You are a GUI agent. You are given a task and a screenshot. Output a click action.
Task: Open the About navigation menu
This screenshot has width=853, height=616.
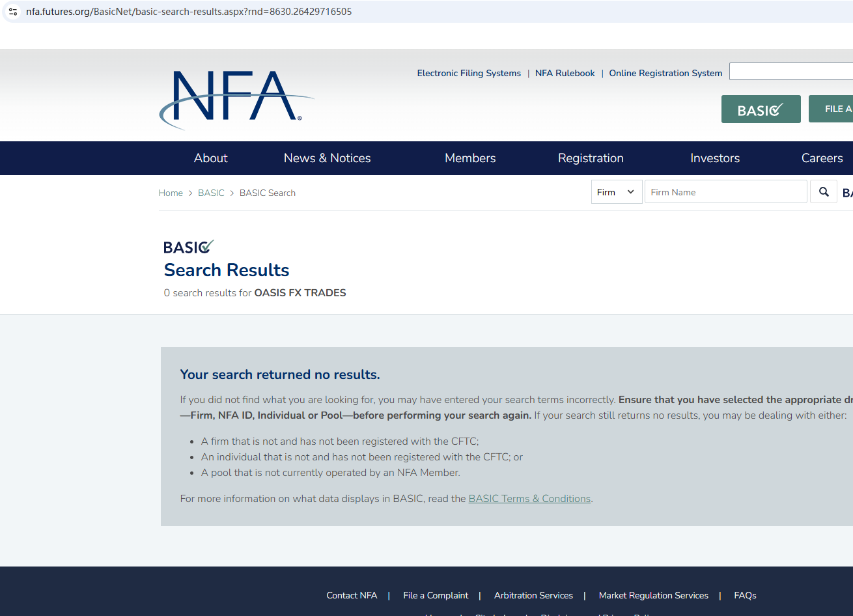[x=210, y=158]
